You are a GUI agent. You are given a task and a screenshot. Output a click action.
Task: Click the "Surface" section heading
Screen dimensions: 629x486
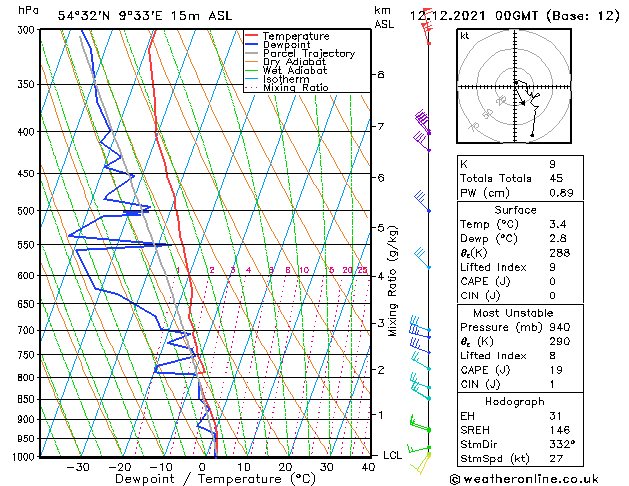515,210
